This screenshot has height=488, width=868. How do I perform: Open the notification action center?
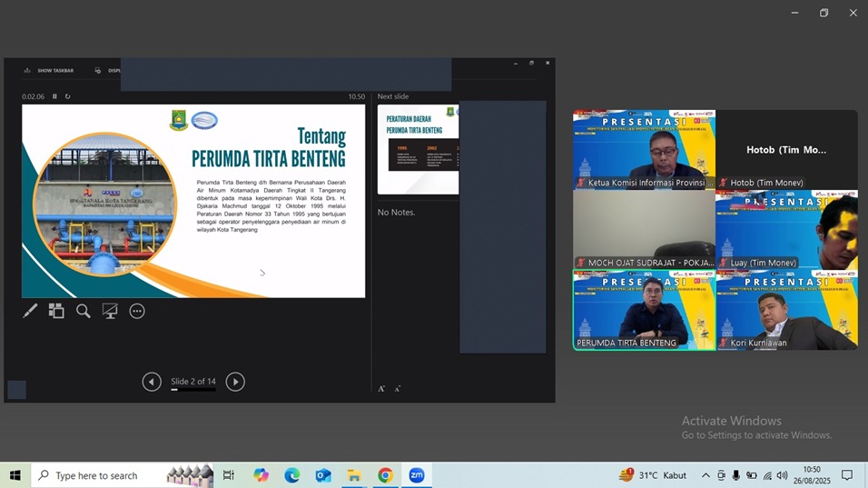click(x=847, y=475)
